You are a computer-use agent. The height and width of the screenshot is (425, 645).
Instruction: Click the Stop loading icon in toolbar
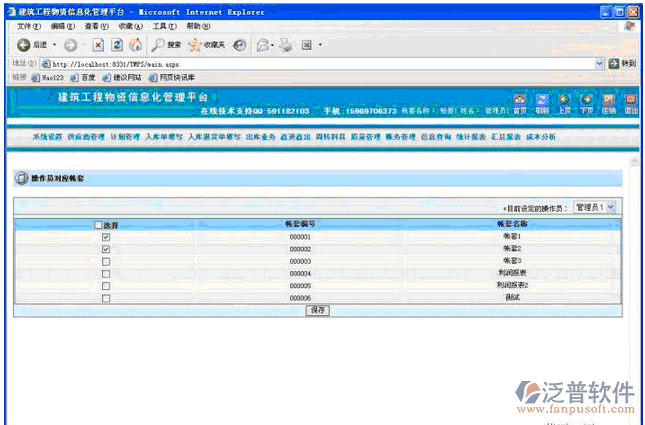(98, 45)
